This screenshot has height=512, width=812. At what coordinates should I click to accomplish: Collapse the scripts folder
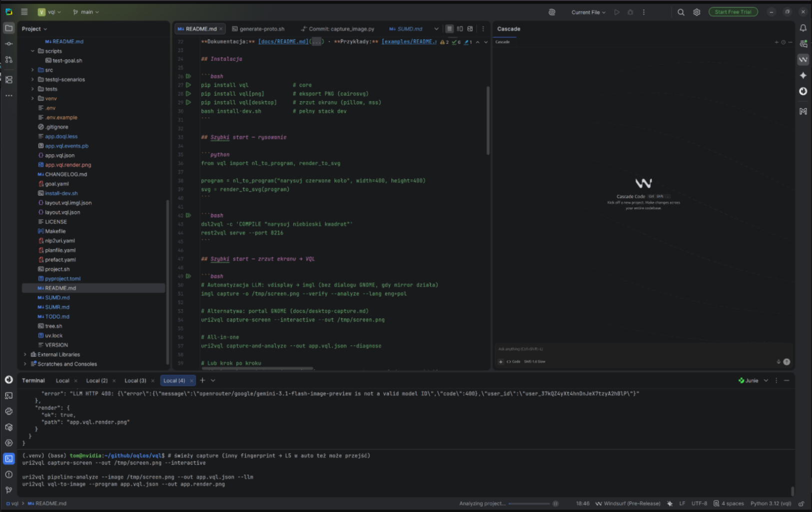pyautogui.click(x=33, y=51)
